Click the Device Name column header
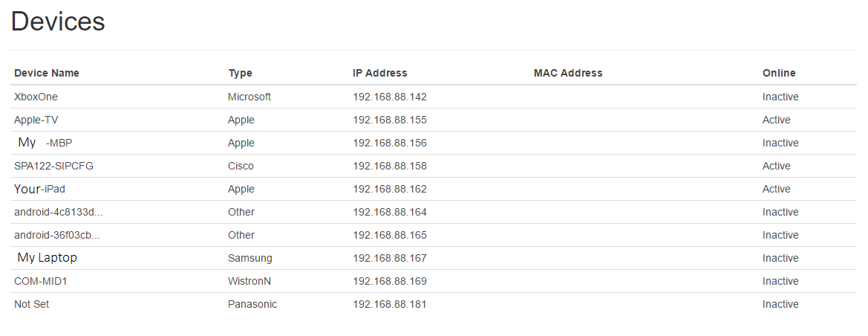This screenshot has height=336, width=868. (47, 73)
